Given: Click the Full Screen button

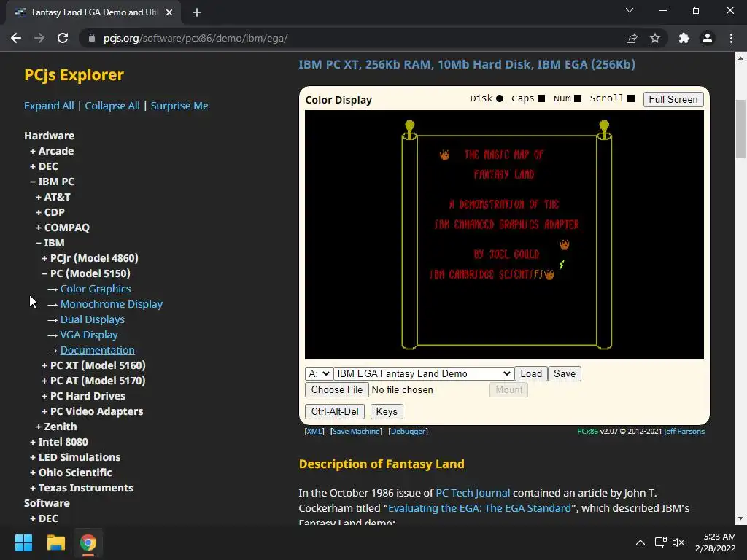Looking at the screenshot, I should click(673, 99).
